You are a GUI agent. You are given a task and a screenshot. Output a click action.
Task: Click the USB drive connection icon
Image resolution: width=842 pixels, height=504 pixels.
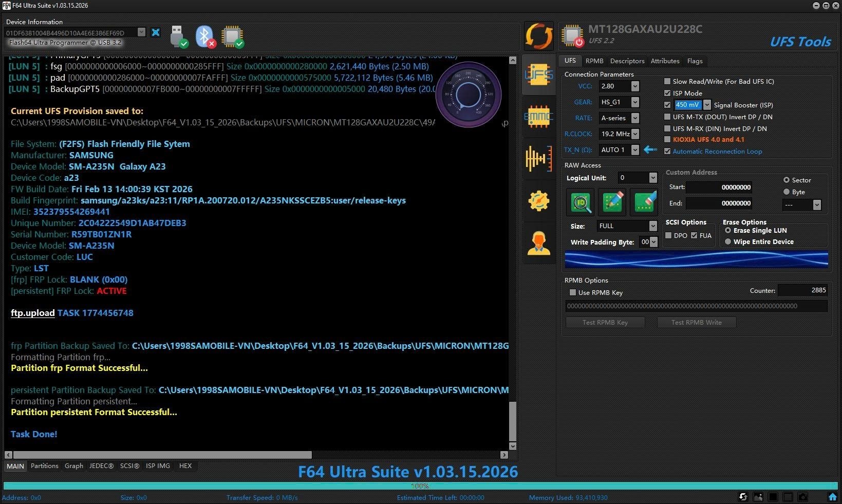point(178,36)
